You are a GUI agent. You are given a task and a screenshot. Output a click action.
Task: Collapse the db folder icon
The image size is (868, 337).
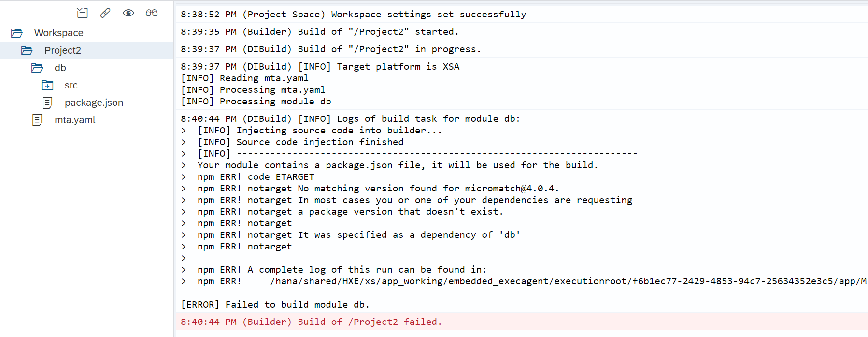click(x=37, y=68)
